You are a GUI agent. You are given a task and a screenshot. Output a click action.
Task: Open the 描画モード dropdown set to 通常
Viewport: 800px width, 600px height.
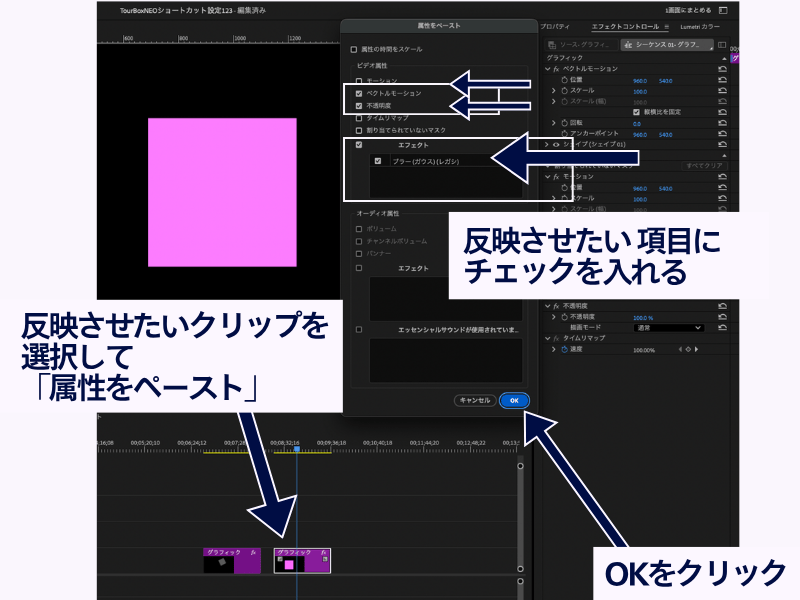[x=668, y=328]
